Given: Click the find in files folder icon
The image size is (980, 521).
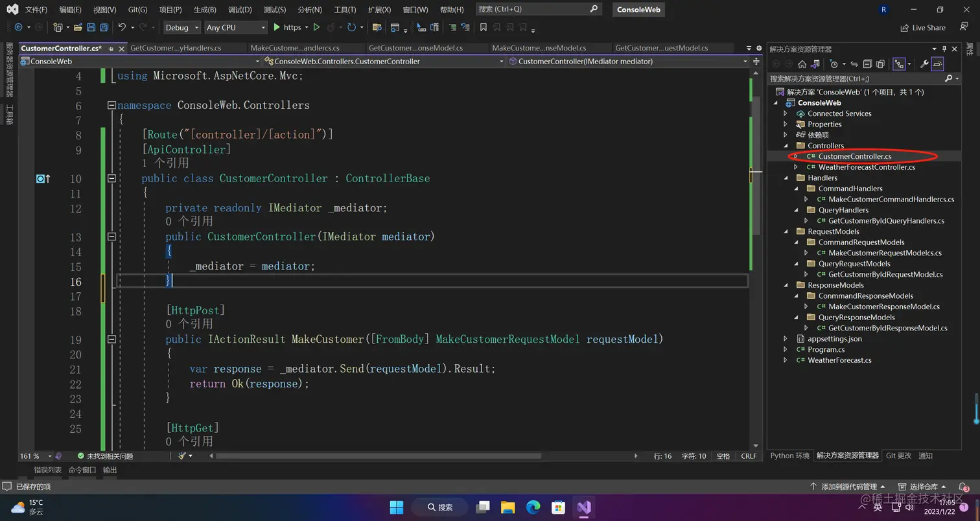Looking at the screenshot, I should (376, 27).
